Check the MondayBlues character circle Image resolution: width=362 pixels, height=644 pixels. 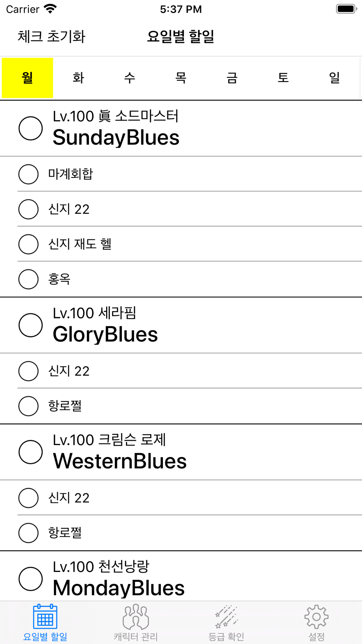pos(31,578)
